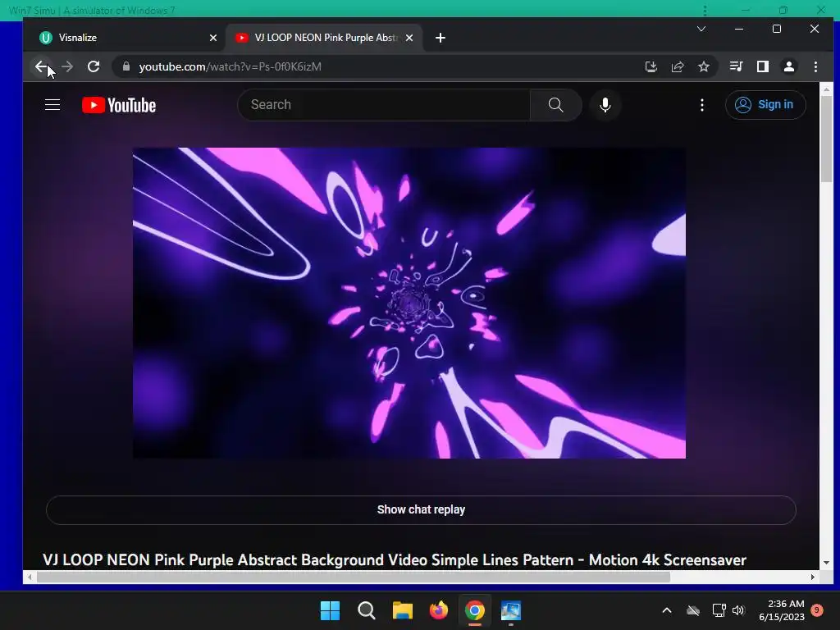Toggle the browser side panel
This screenshot has height=630, width=840.
coord(763,66)
